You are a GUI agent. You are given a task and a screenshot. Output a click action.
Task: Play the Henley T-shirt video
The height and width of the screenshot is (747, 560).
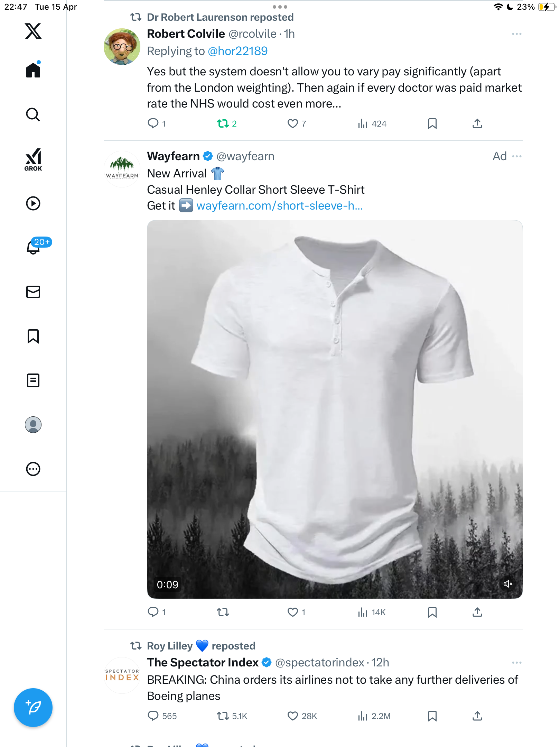click(335, 409)
